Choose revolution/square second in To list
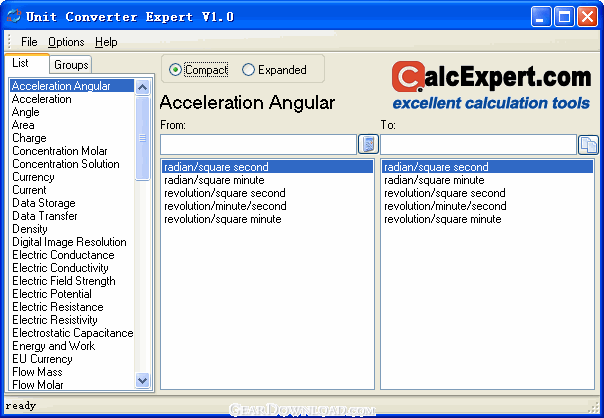 point(487,193)
